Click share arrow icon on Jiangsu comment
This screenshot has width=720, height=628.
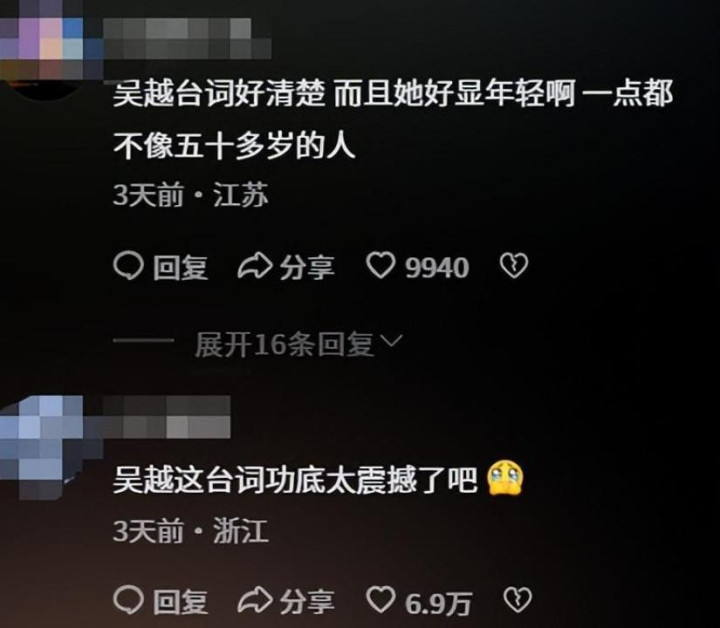(255, 267)
